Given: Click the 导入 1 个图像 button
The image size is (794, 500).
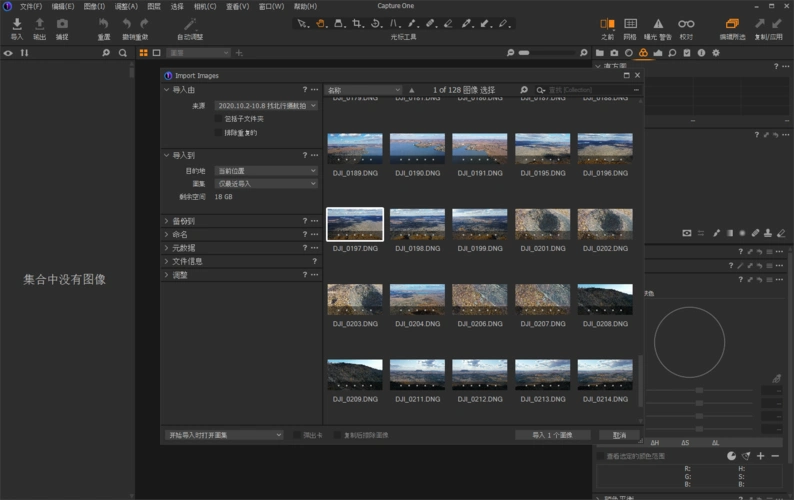Looking at the screenshot, I should (553, 435).
